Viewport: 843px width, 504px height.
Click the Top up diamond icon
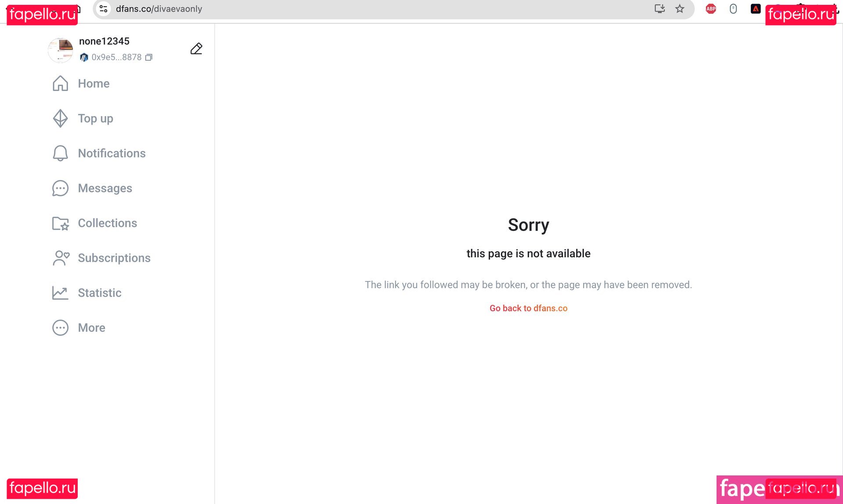click(x=60, y=119)
